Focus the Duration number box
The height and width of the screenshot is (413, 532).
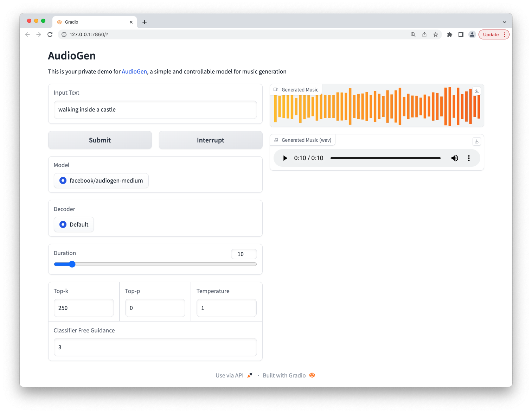244,254
